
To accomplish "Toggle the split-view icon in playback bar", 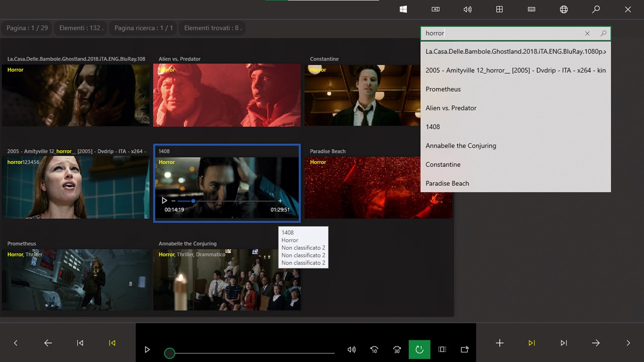I will click(441, 350).
